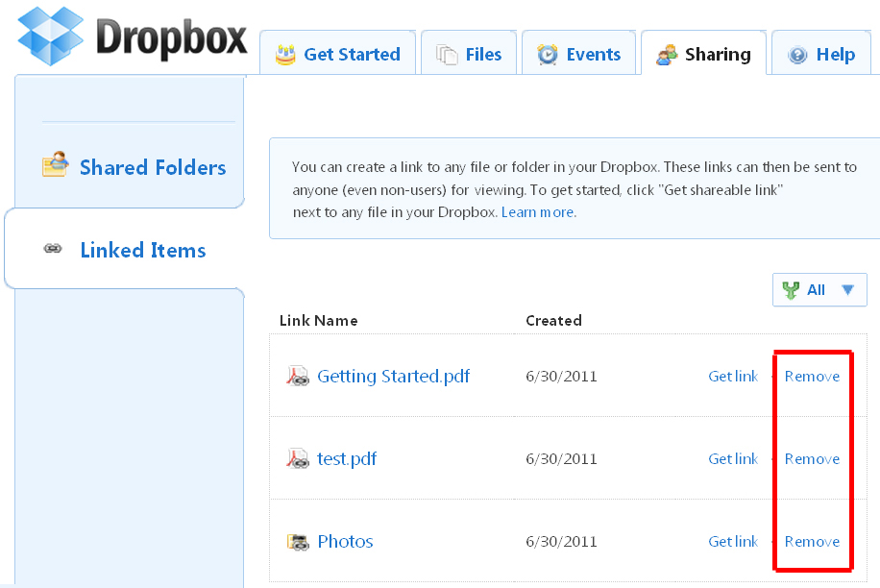
Task: Click the people Sharing tab icon
Action: tap(667, 55)
